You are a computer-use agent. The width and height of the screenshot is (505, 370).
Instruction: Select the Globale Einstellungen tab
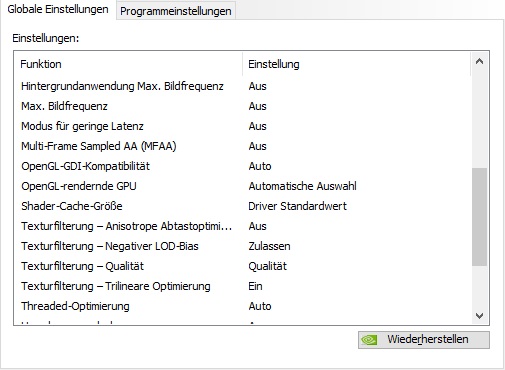coord(58,9)
